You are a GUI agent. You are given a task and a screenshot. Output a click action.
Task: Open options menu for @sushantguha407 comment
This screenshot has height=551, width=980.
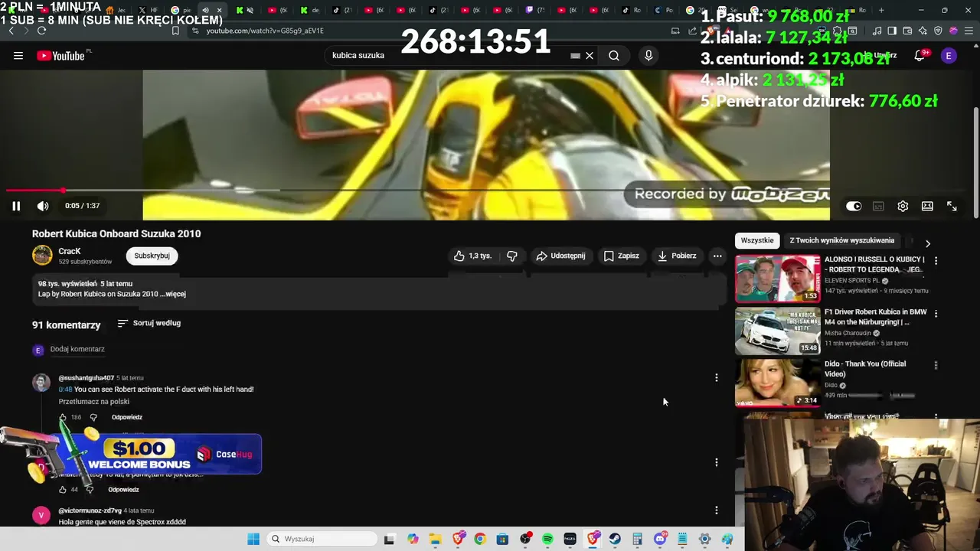click(x=717, y=377)
